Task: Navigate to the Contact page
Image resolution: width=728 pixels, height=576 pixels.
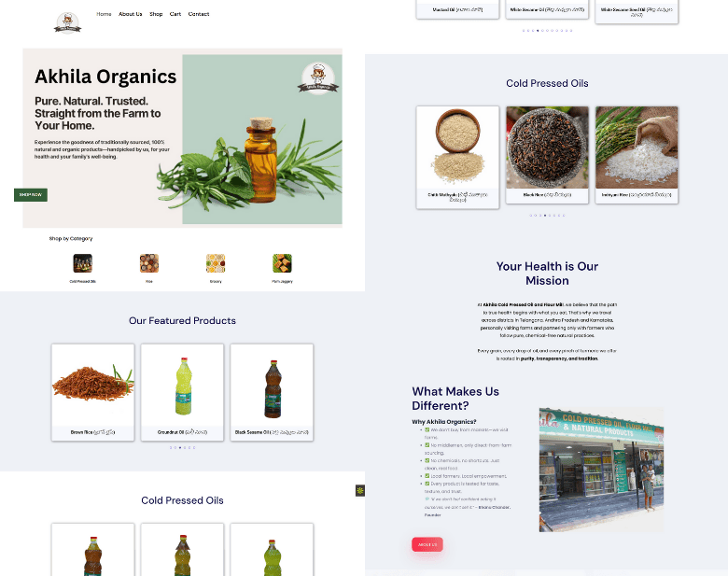Action: click(x=199, y=15)
